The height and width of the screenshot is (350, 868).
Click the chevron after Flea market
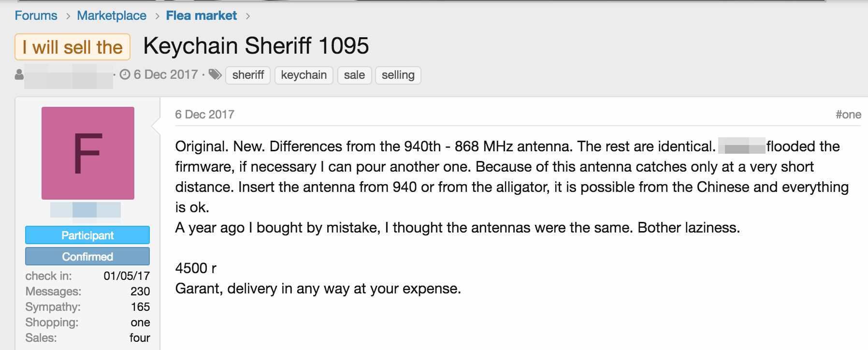[x=248, y=16]
